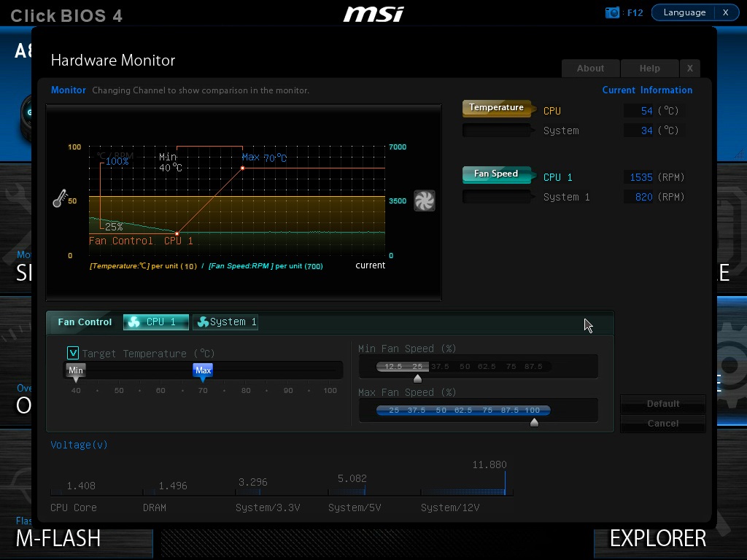
Task: Click the System/5V voltage label
Action: (x=355, y=507)
